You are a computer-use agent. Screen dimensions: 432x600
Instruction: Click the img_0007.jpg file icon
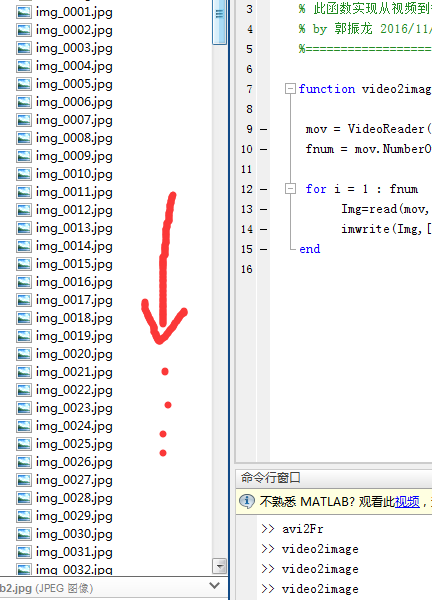[x=24, y=120]
